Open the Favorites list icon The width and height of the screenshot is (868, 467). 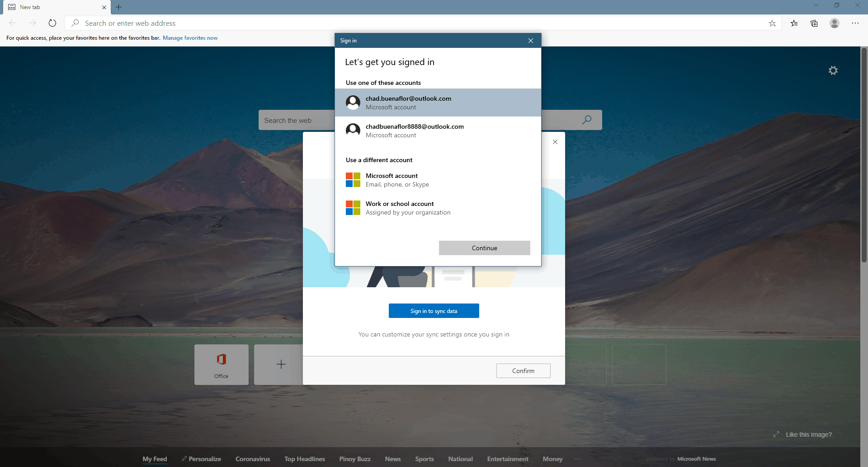click(794, 23)
